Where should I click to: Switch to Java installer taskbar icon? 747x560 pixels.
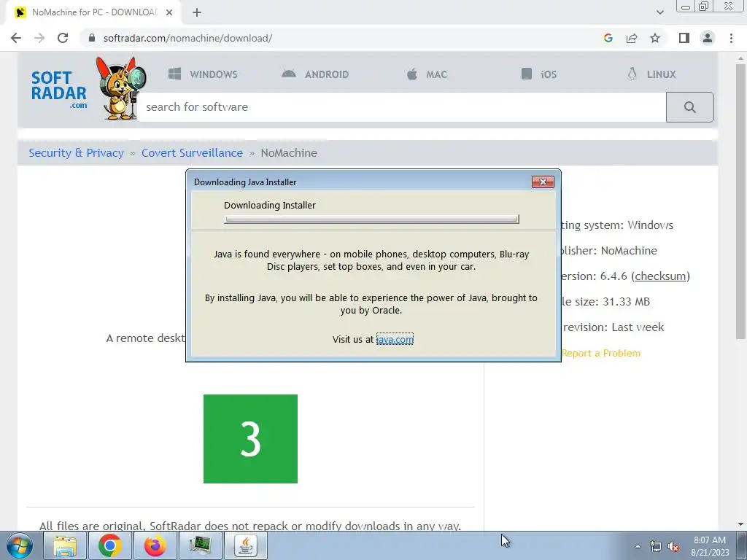pos(245,545)
